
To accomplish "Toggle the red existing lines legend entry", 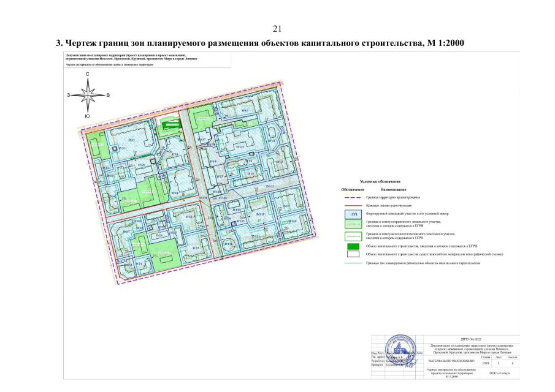I will (x=352, y=205).
